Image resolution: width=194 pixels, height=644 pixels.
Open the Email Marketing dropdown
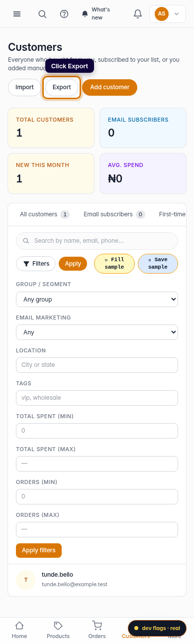click(97, 332)
